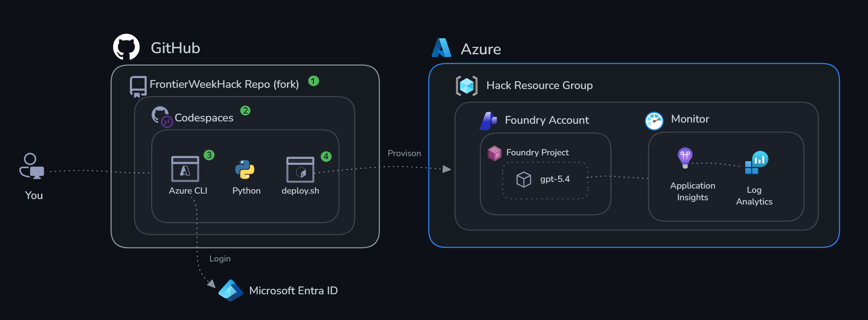The image size is (868, 320).
Task: Select the "Login" arrow label
Action: point(220,259)
